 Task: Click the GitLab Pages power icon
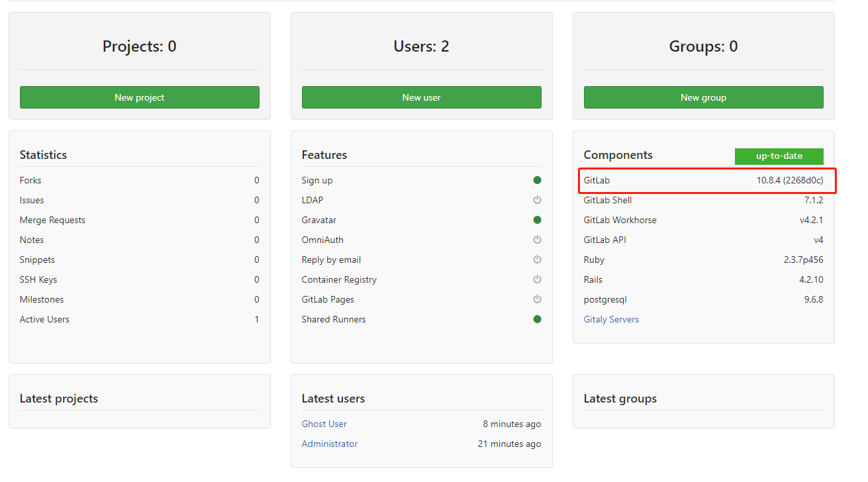[537, 299]
